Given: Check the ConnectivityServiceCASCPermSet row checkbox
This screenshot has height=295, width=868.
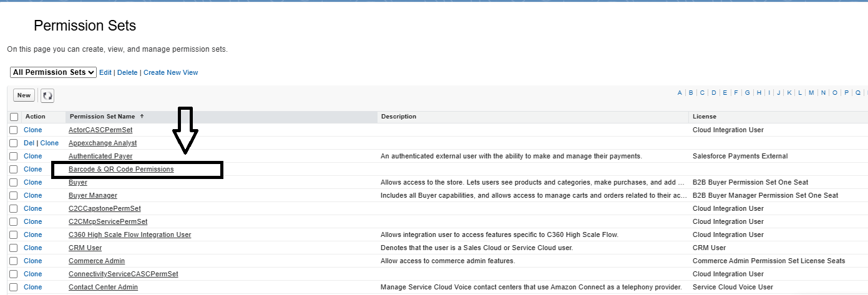Looking at the screenshot, I should pos(14,274).
